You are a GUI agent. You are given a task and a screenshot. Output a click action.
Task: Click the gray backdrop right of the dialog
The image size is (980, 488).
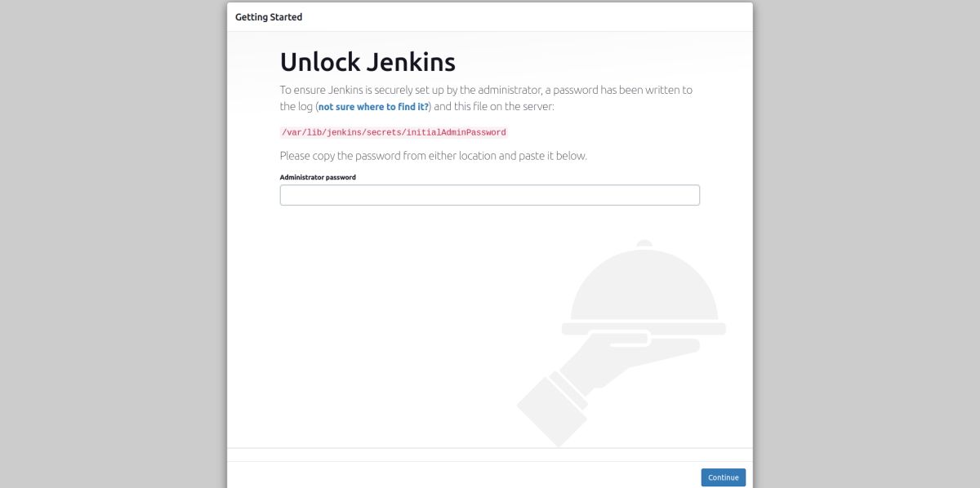[866, 245]
